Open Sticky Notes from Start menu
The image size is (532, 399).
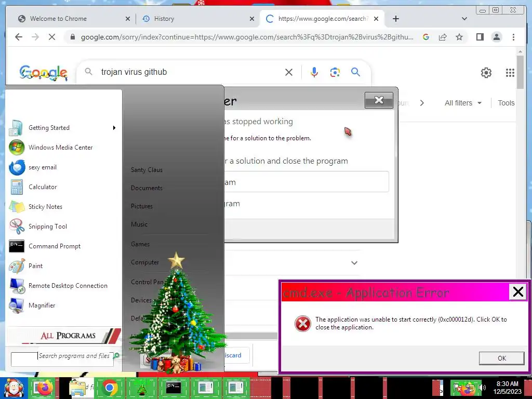point(46,207)
